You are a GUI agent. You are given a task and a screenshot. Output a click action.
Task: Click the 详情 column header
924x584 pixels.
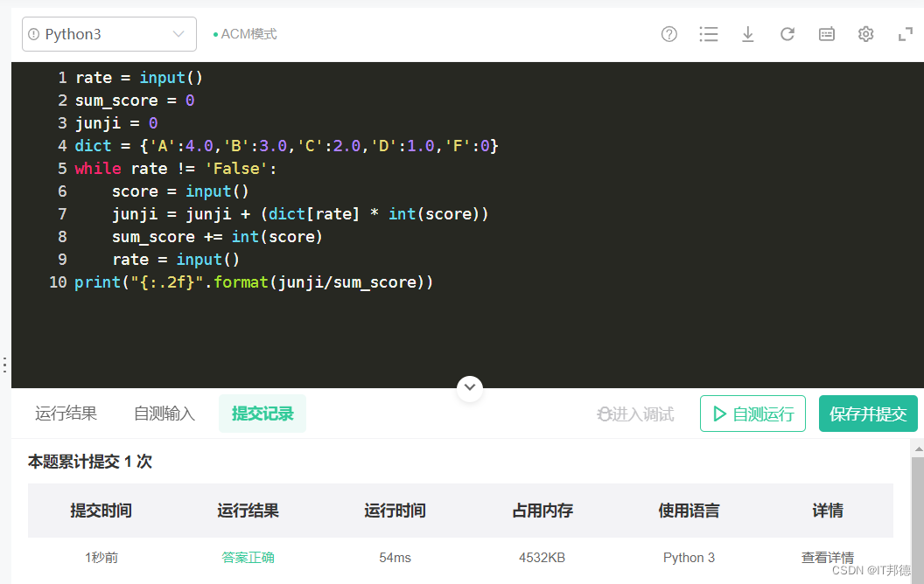[x=828, y=511]
